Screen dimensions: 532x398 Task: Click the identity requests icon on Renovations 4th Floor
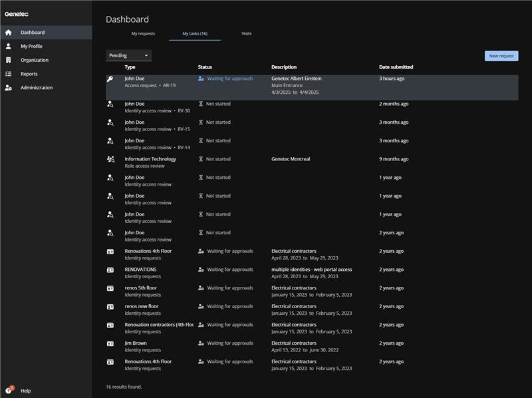(x=111, y=251)
